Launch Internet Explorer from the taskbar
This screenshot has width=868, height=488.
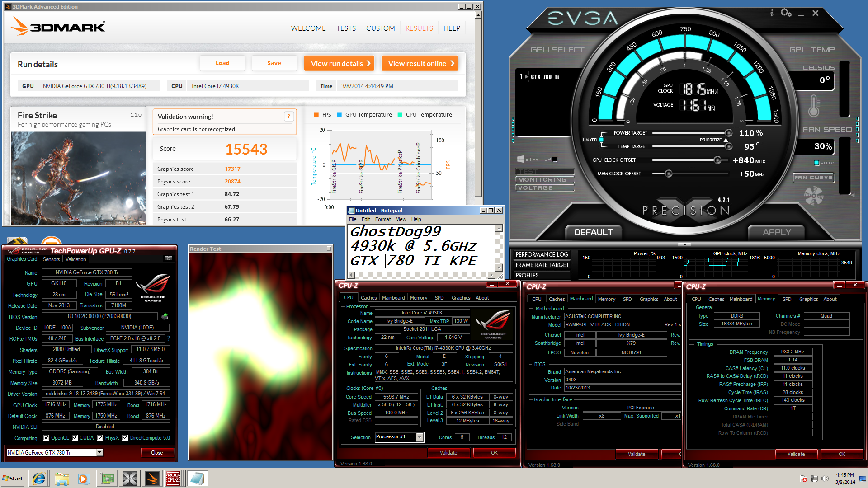coord(39,479)
